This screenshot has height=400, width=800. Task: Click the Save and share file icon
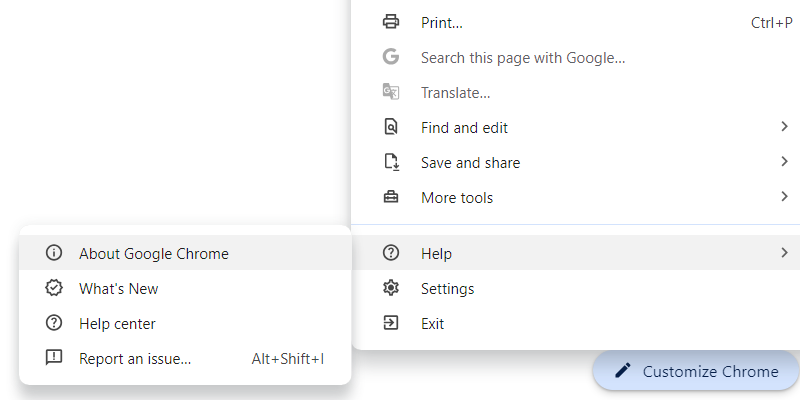[391, 162]
